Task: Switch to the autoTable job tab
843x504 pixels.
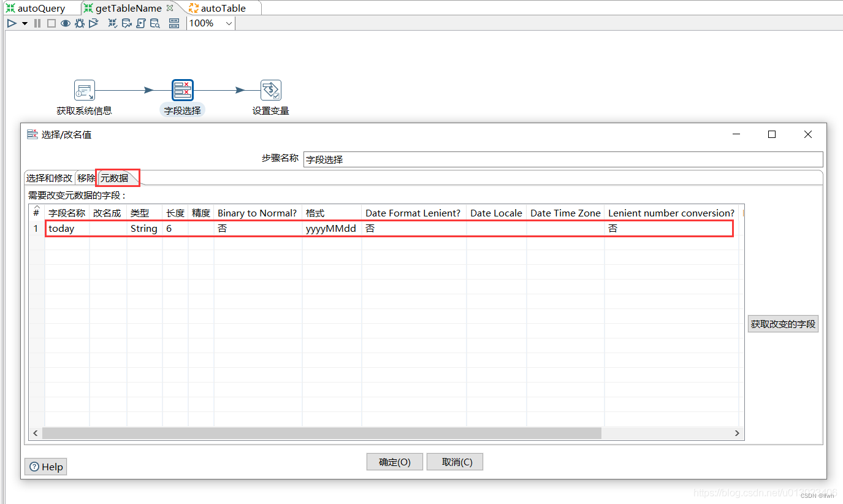Action: [217, 8]
